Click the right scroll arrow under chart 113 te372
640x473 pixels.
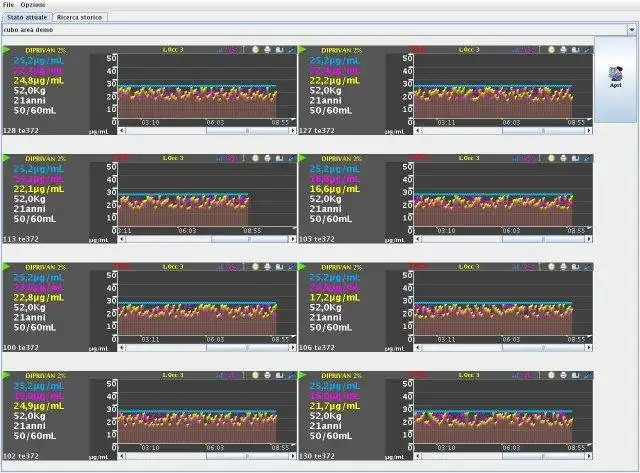(292, 239)
